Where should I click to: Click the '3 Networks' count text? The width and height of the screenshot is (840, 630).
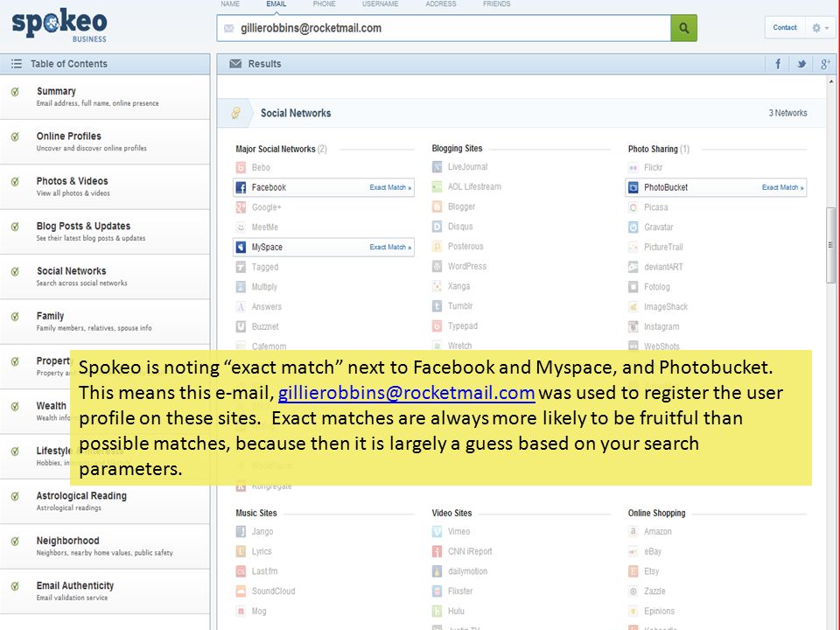pos(787,113)
